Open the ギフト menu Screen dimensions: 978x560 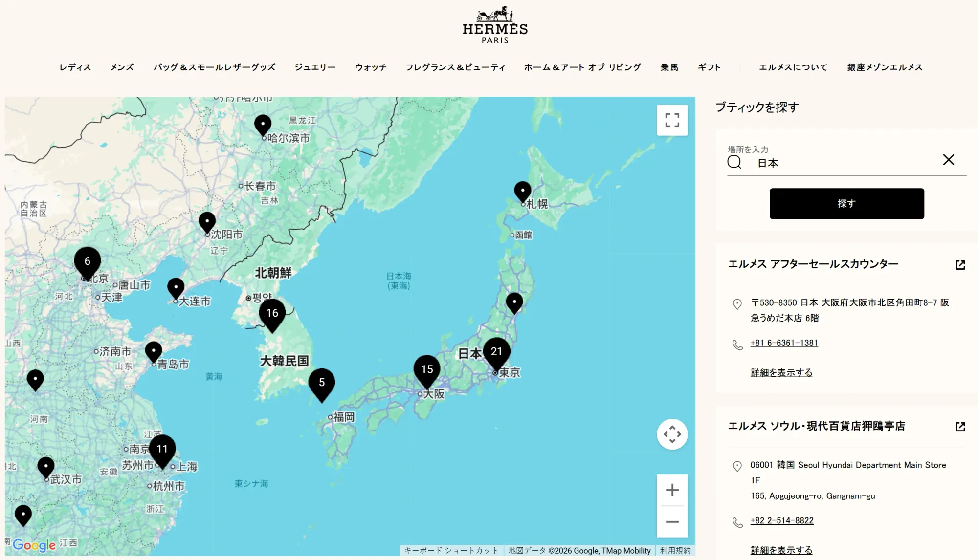coord(709,67)
